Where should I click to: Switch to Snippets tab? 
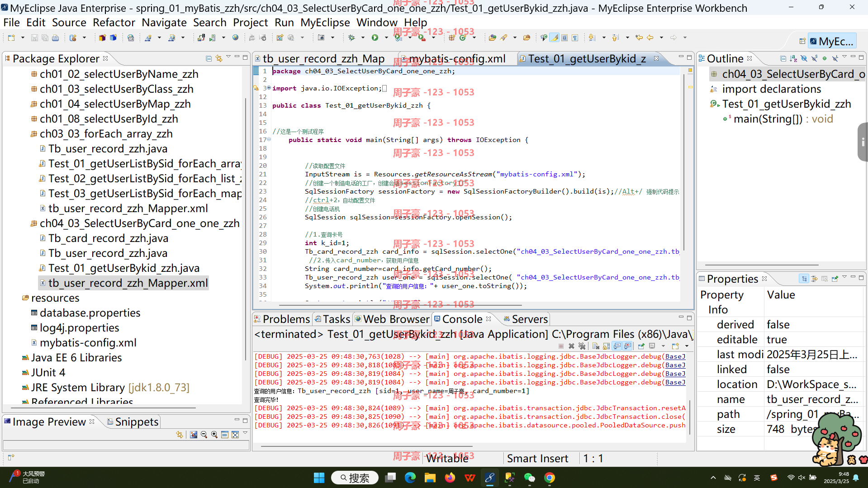[x=133, y=422]
